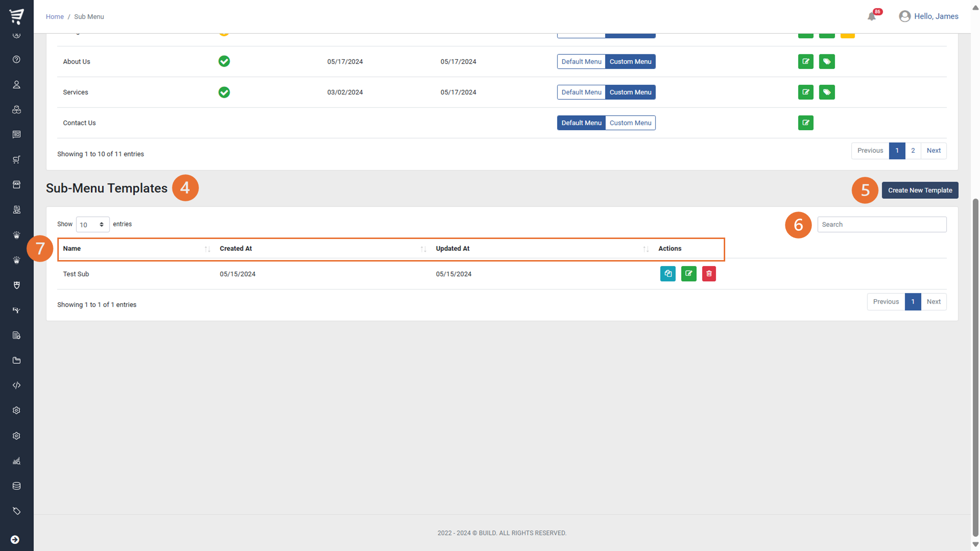Click the copy icon for Test Sub

tap(668, 274)
